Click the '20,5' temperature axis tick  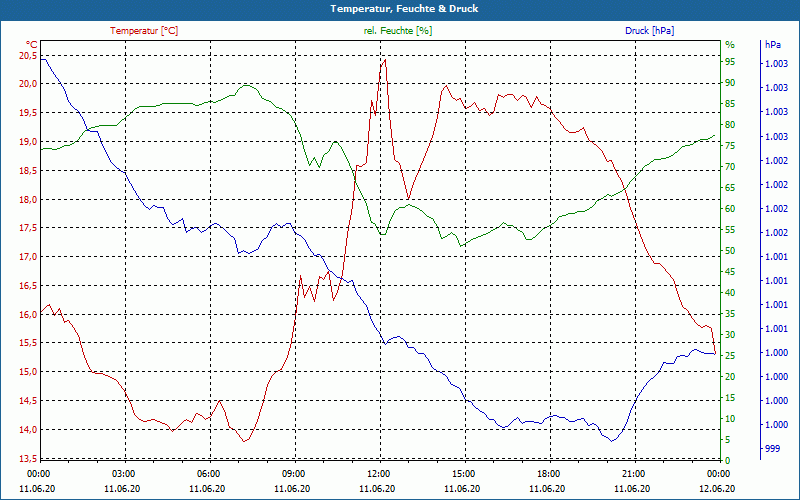(x=29, y=55)
